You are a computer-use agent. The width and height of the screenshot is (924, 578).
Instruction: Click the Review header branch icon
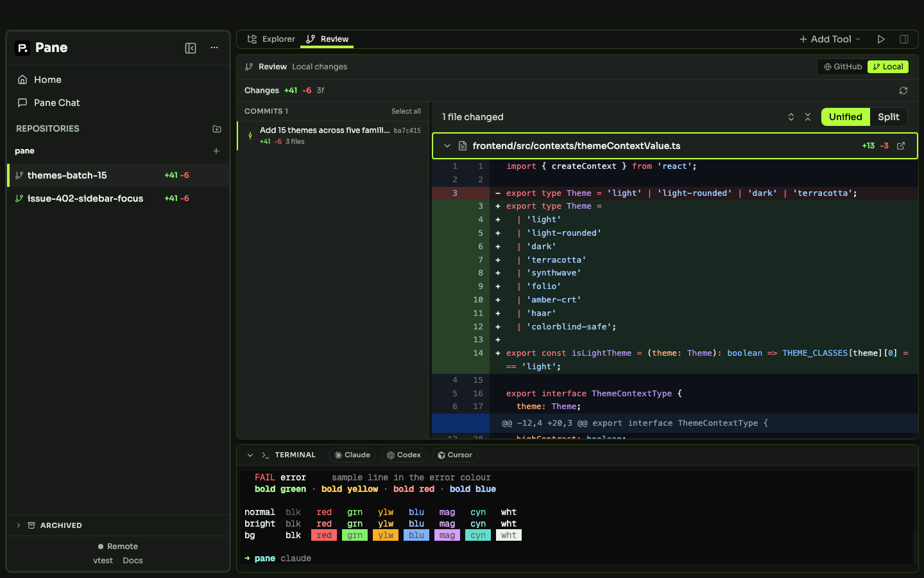tap(249, 67)
